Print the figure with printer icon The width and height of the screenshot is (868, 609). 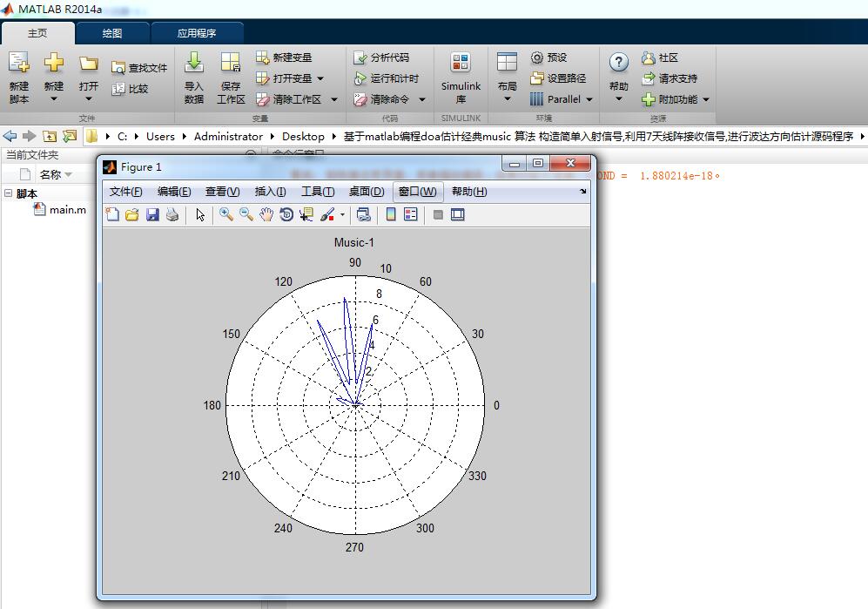[x=172, y=214]
